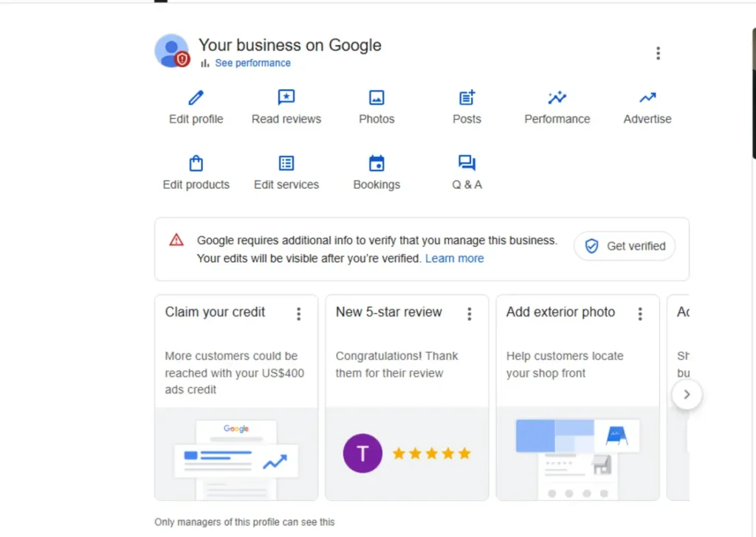Open the Performance sparkline icon
The width and height of the screenshot is (756, 537).
tap(557, 98)
